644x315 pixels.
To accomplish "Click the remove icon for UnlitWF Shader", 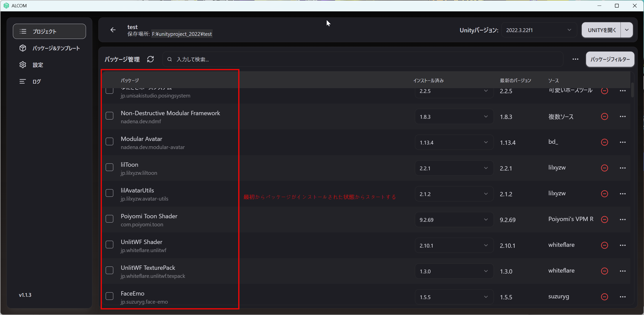I will (604, 245).
